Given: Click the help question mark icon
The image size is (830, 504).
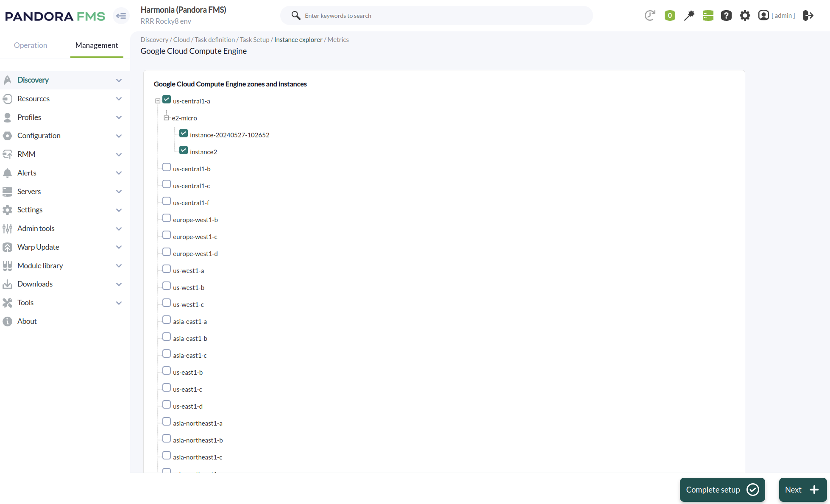Looking at the screenshot, I should click(726, 15).
